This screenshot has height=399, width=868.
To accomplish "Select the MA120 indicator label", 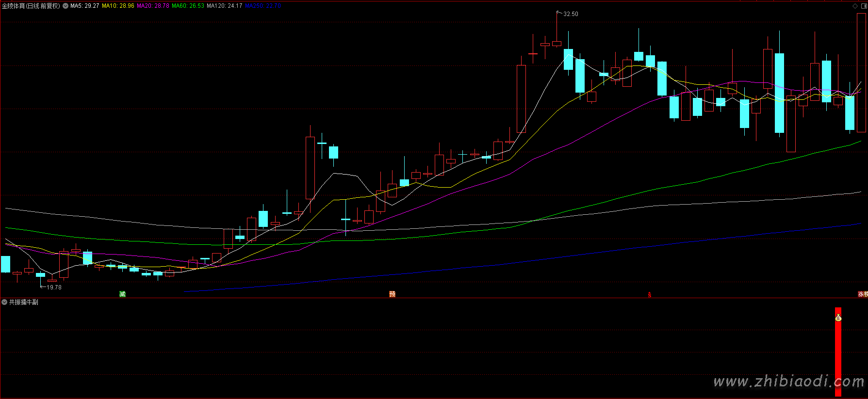I will [224, 6].
